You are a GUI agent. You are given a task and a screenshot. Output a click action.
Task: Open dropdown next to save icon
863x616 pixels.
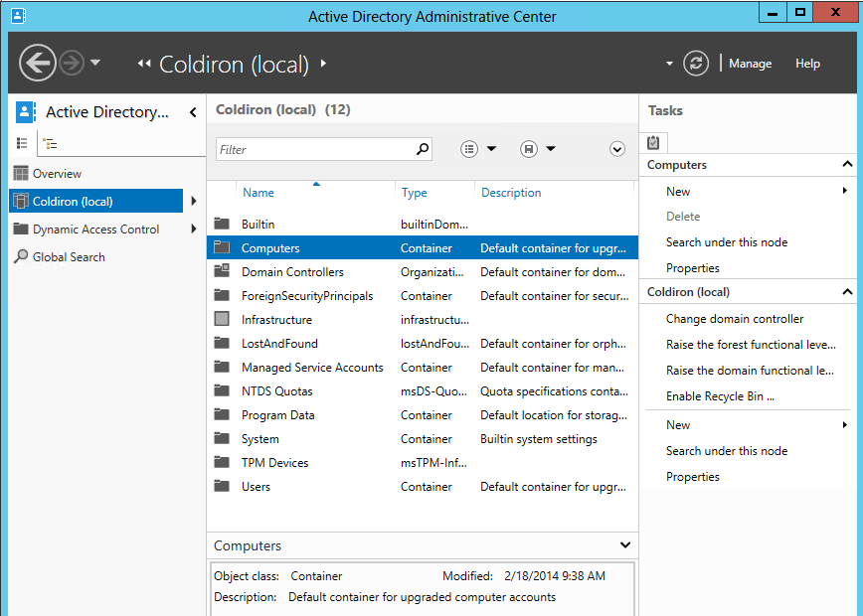551,148
